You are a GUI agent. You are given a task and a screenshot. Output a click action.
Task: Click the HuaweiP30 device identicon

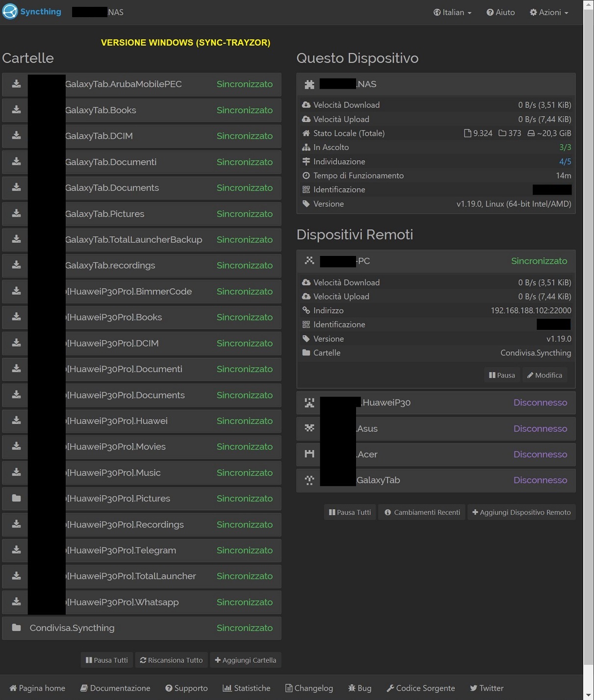(309, 402)
